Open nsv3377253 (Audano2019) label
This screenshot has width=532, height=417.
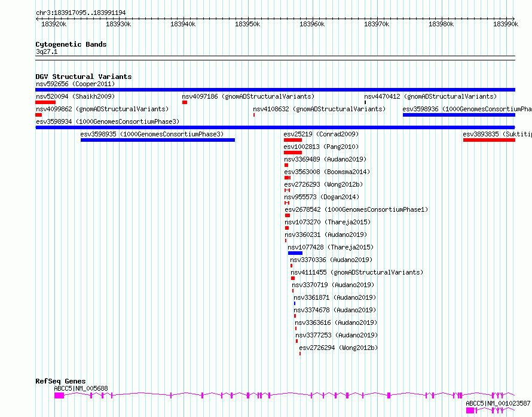pyautogui.click(x=337, y=335)
